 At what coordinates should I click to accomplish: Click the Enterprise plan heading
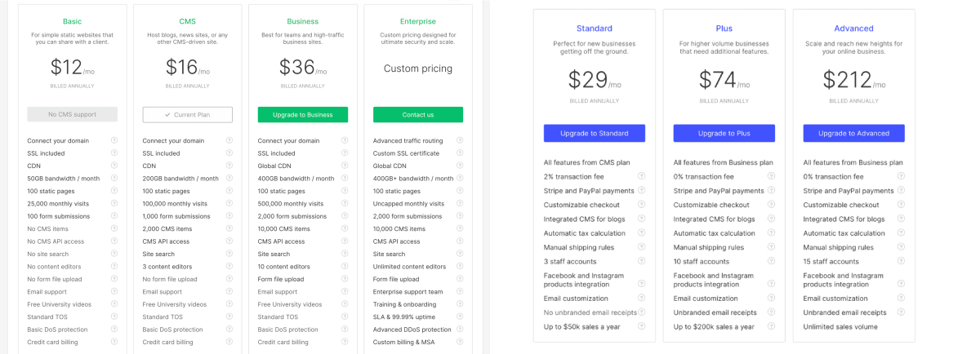coord(418,21)
